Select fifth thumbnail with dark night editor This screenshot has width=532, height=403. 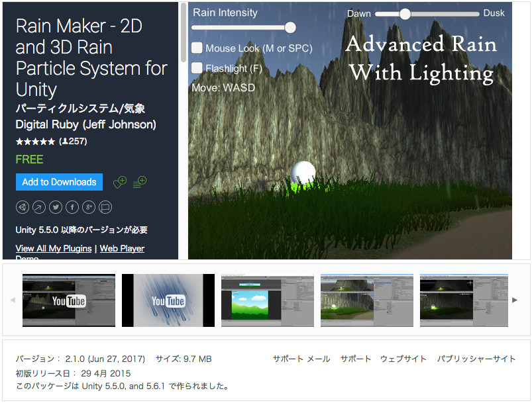click(464, 300)
